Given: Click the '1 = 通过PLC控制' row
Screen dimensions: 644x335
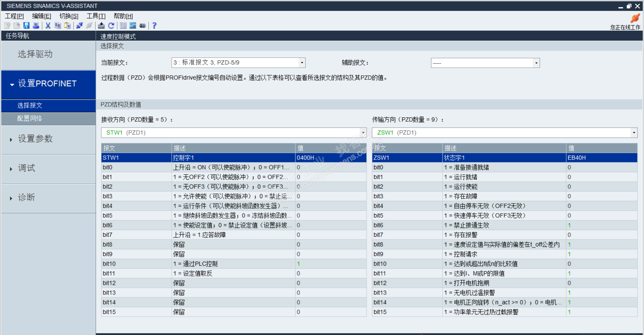Looking at the screenshot, I should [x=234, y=264].
